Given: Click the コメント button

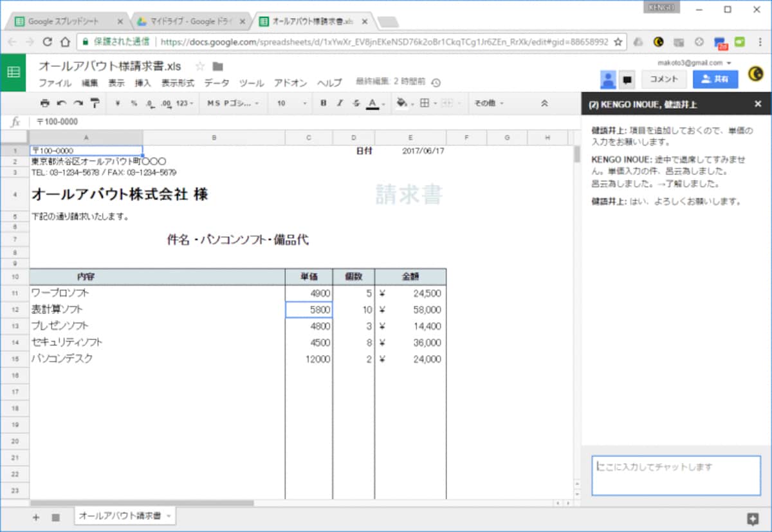Looking at the screenshot, I should (663, 79).
